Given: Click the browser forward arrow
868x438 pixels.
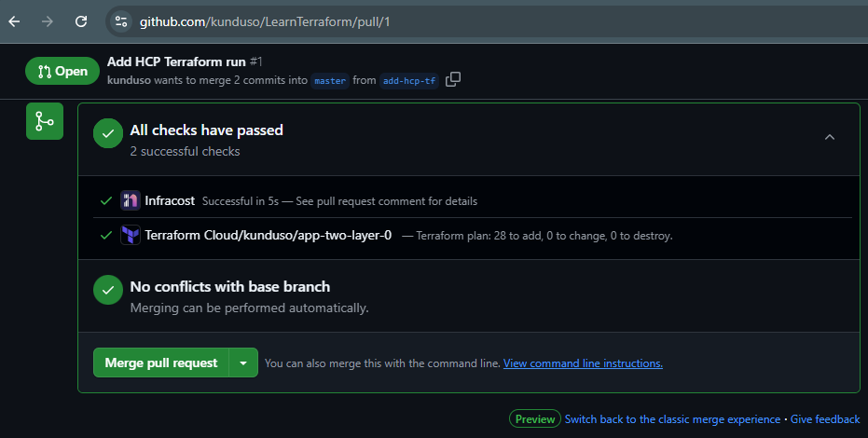Looking at the screenshot, I should point(48,21).
